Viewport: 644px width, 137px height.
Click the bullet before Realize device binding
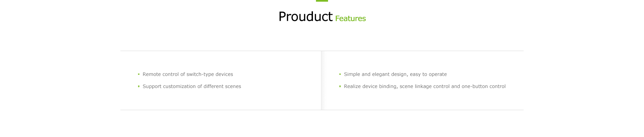(x=340, y=86)
